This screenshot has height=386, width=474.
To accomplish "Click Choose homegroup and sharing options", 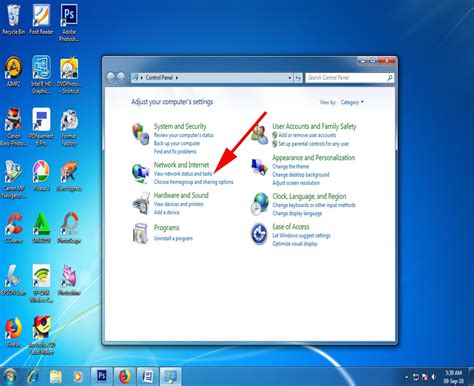I will click(x=194, y=182).
